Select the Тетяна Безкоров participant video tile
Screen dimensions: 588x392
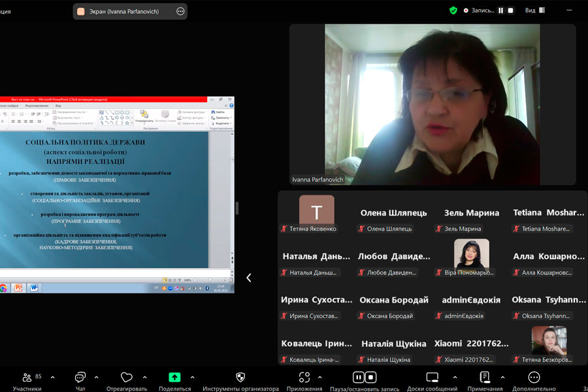(x=549, y=344)
